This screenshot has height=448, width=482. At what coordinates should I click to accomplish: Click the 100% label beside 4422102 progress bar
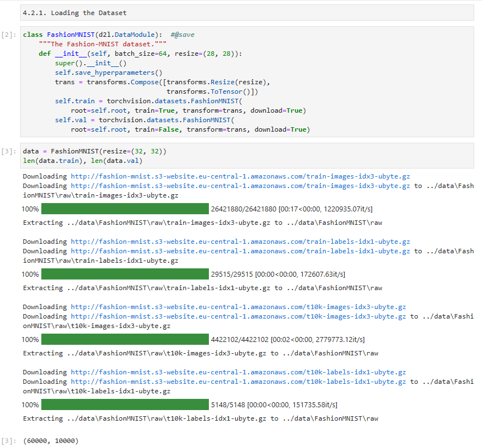[x=30, y=340]
